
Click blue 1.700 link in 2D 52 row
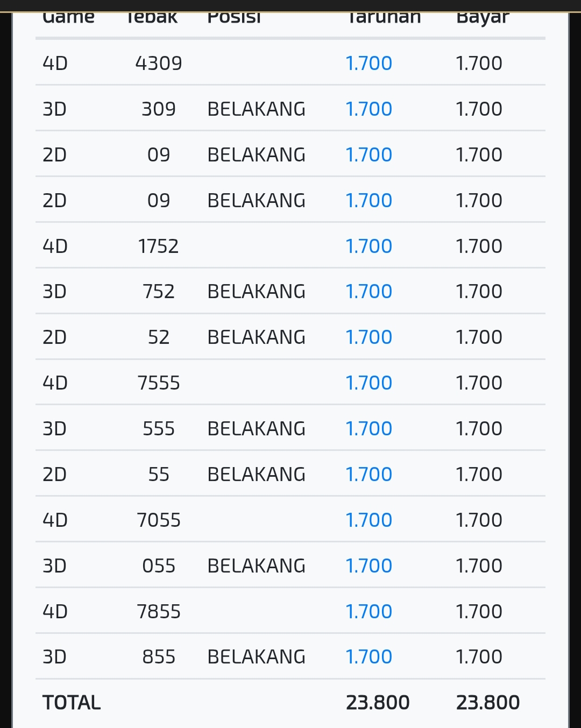pyautogui.click(x=369, y=337)
